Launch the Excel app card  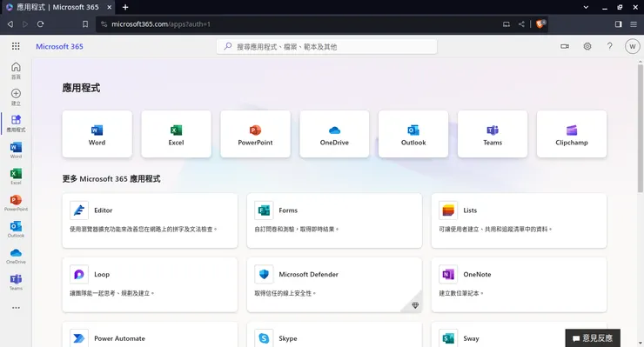(x=176, y=134)
